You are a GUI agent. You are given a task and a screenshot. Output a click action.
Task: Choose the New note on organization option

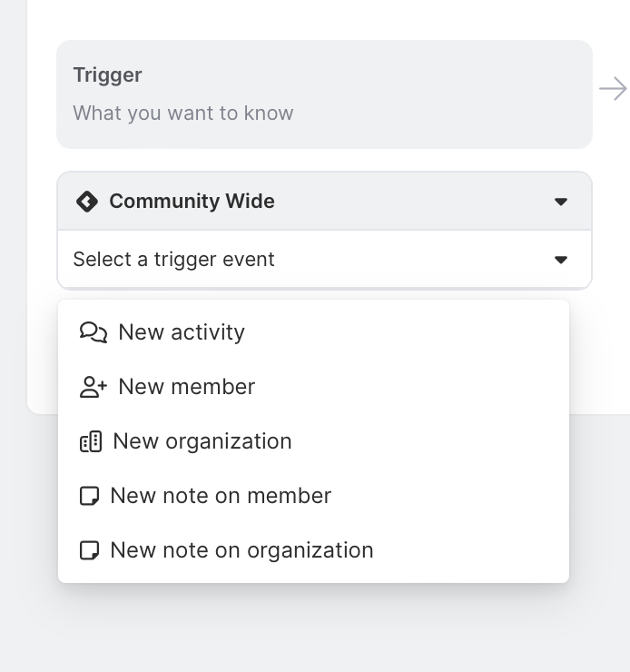(241, 550)
